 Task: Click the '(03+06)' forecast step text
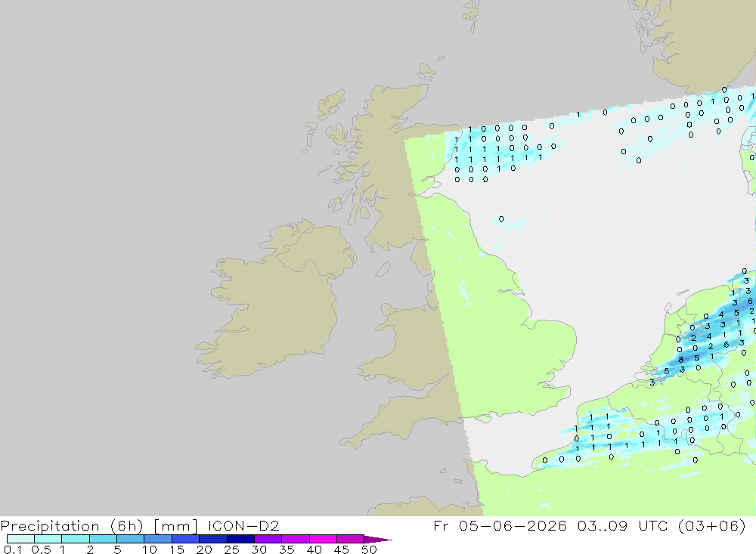tap(712, 526)
